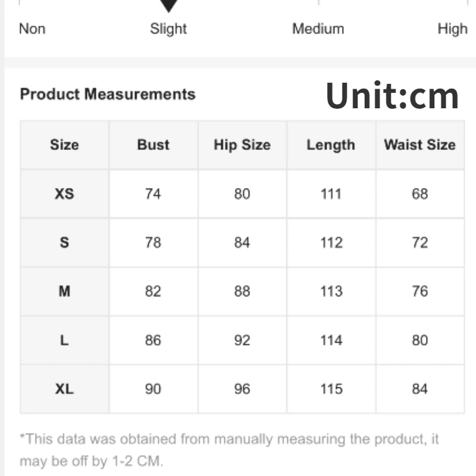Select the 'Slight' stretch label
Screen dimensions: 476x476
(168, 29)
